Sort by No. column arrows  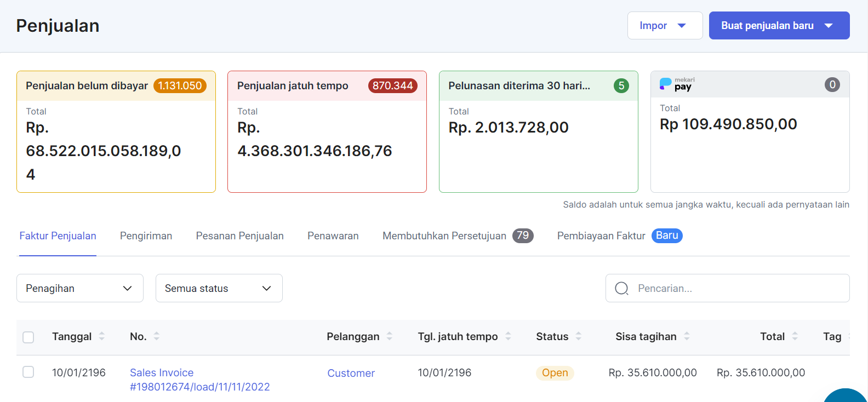click(156, 336)
